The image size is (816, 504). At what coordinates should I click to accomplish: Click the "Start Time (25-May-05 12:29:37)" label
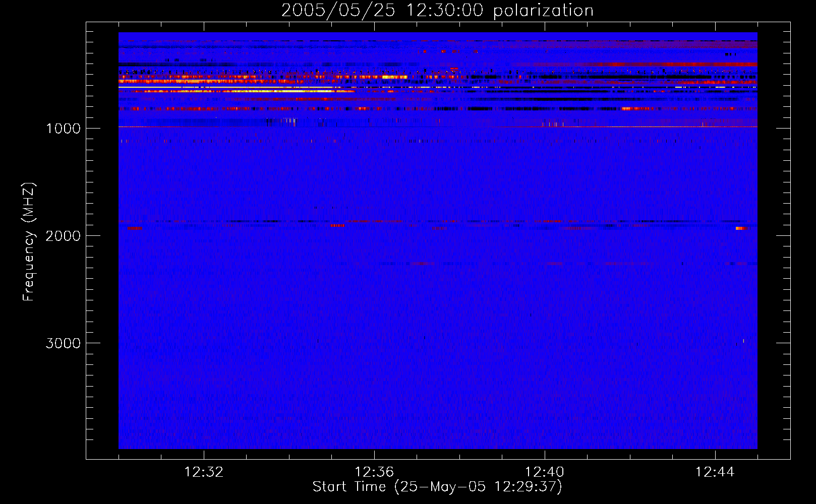[x=437, y=487]
